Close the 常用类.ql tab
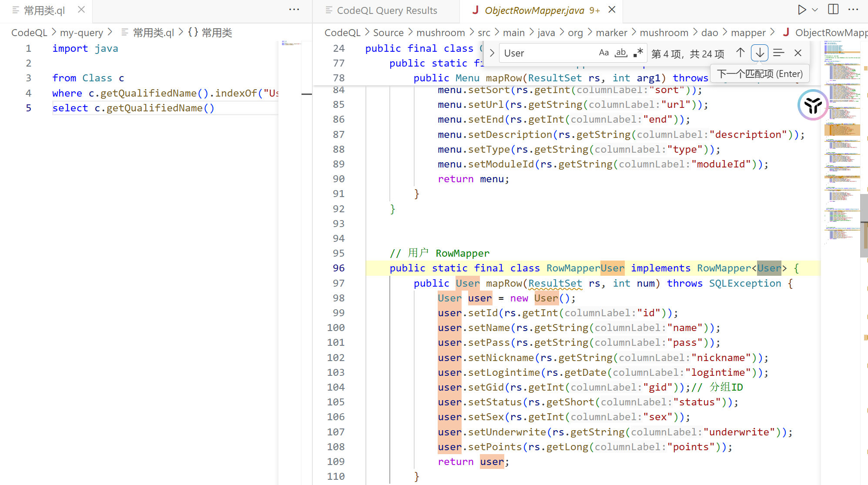The width and height of the screenshot is (868, 485). tap(81, 10)
